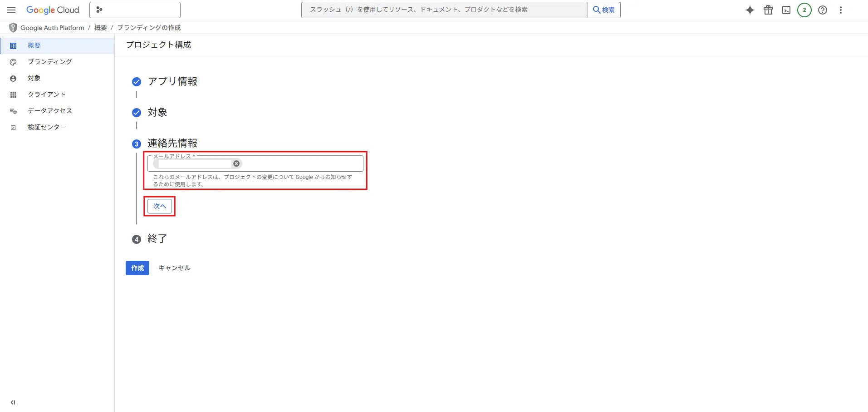This screenshot has width=868, height=412.
Task: Expand the 対象 step section
Action: point(157,112)
